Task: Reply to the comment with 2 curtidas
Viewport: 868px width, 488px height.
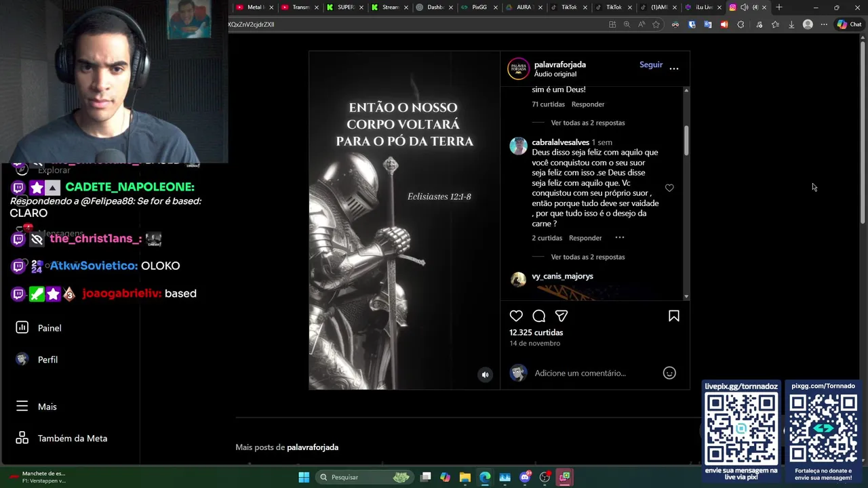Action: (585, 239)
